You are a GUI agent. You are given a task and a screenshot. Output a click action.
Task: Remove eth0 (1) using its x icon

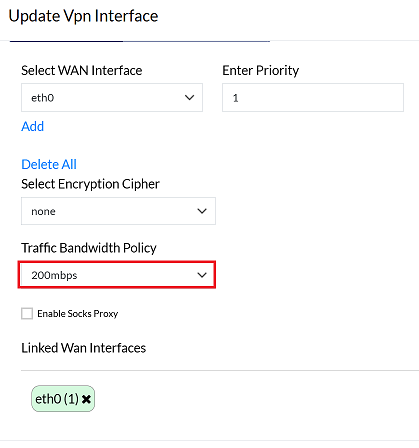[x=86, y=399]
